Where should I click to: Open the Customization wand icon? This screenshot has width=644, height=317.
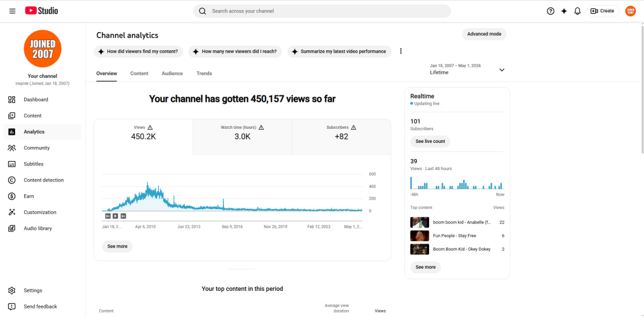(x=12, y=212)
